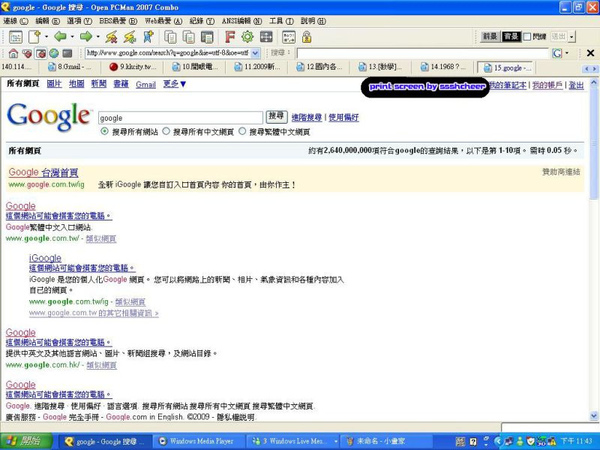Open the dropdown beside the grayed send button
This screenshot has width=600, height=450.
572,37
